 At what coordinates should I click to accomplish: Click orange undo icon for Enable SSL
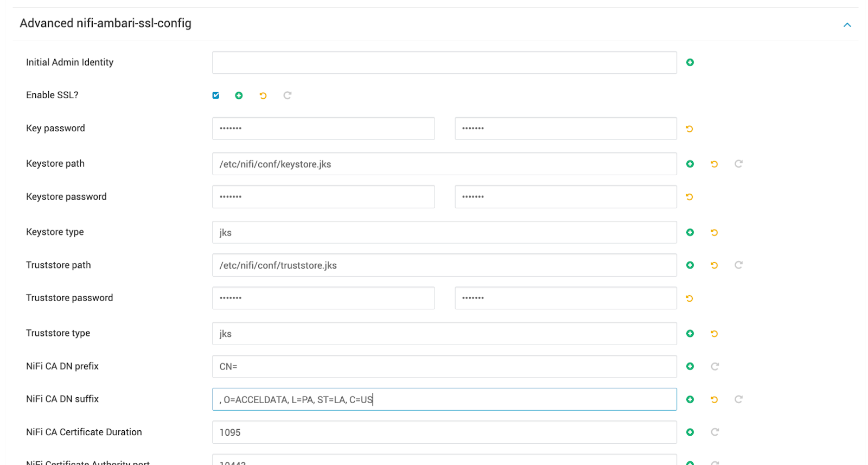point(263,95)
